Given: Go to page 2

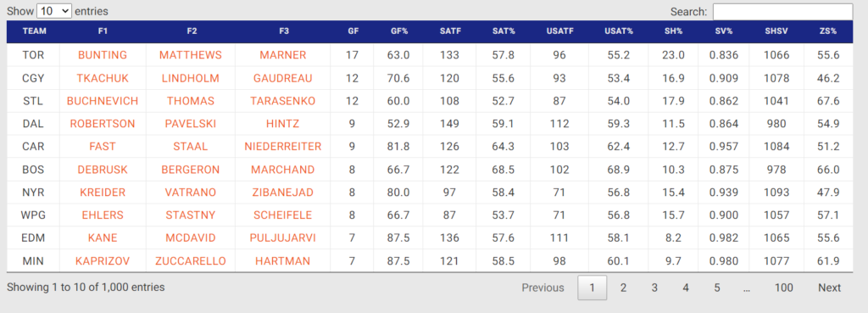Looking at the screenshot, I should (623, 288).
